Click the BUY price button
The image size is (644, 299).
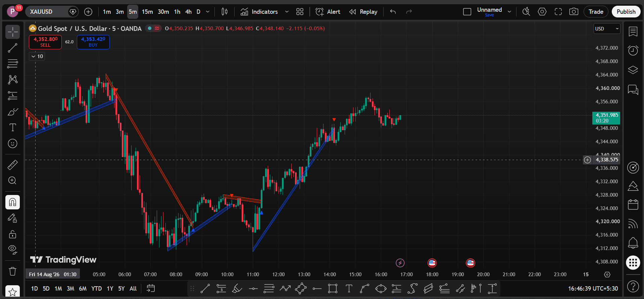click(93, 42)
